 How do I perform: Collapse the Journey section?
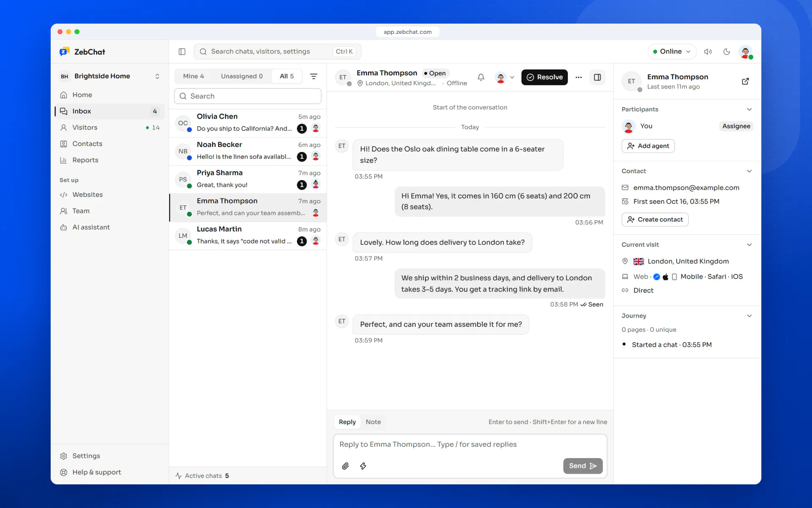pos(749,316)
